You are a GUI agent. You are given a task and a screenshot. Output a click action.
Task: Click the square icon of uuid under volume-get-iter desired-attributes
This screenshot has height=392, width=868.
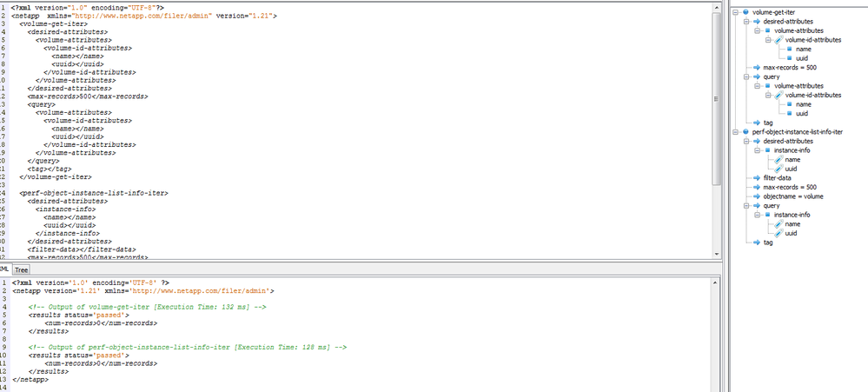tap(790, 58)
